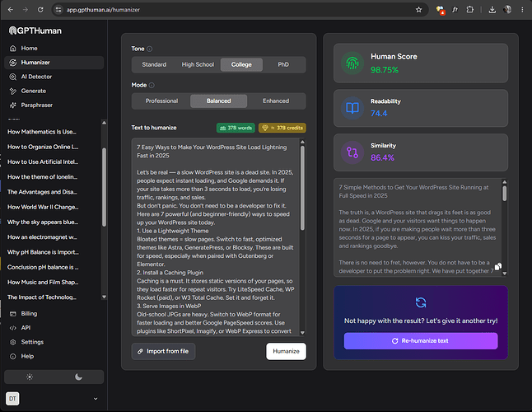Open history item 'How Mathematics Is Use...'
The width and height of the screenshot is (532, 412).
point(42,132)
